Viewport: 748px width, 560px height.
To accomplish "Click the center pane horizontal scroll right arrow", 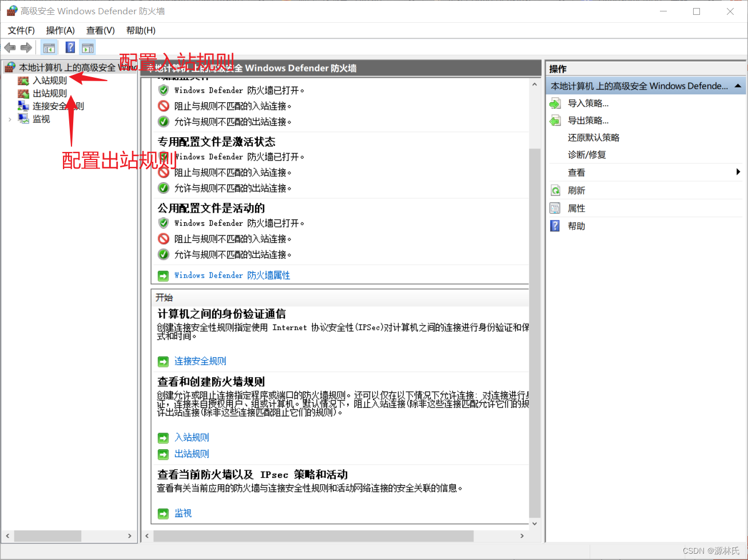I will click(522, 536).
